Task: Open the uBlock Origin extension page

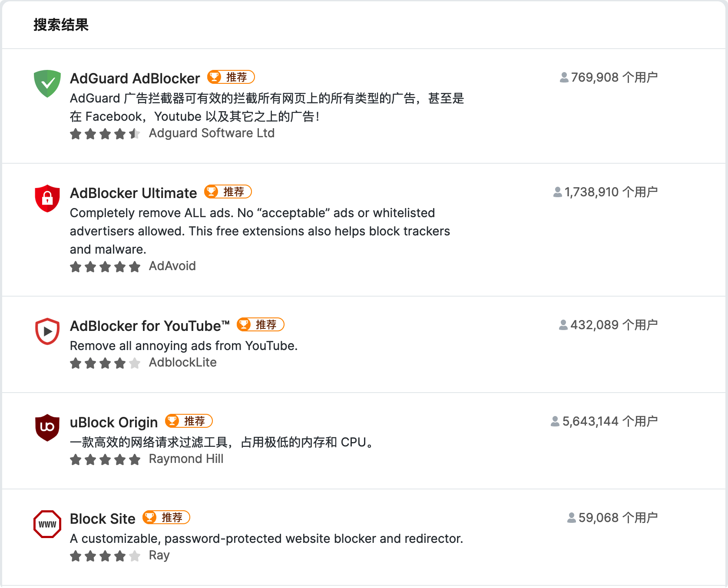Action: pyautogui.click(x=114, y=422)
